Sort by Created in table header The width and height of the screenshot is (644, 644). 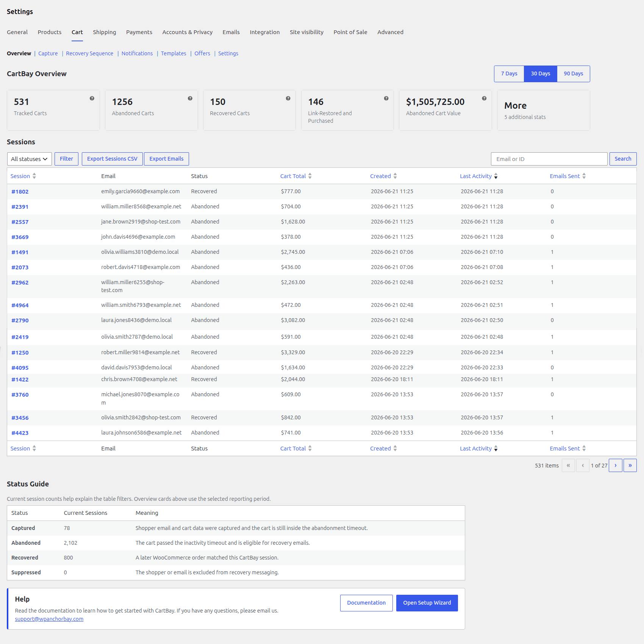383,176
